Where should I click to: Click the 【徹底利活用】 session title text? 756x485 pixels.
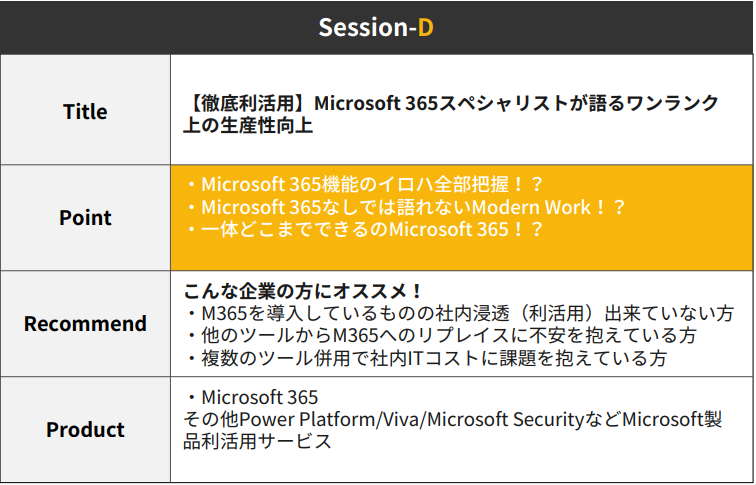(451, 103)
